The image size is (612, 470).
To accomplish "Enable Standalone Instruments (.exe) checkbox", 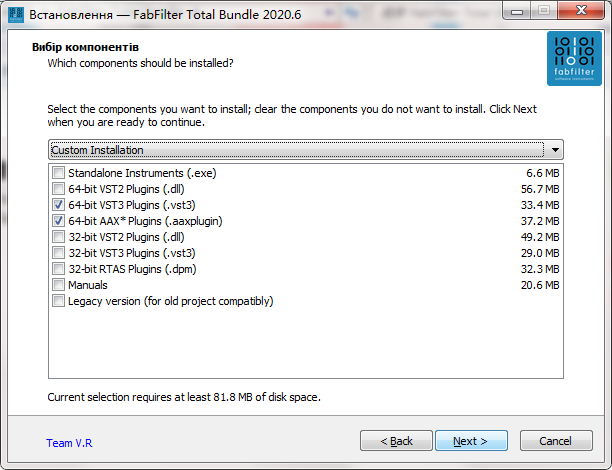I will point(58,173).
